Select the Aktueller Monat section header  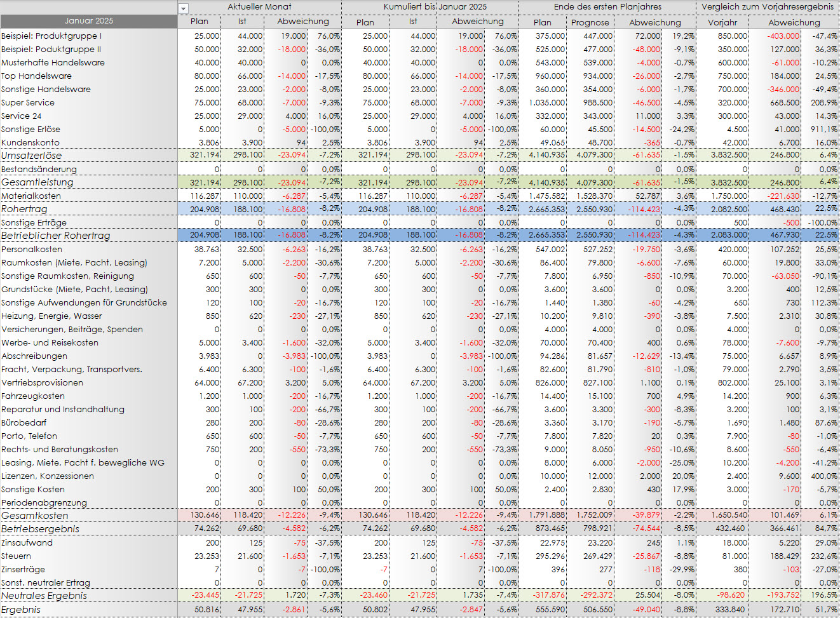click(259, 7)
